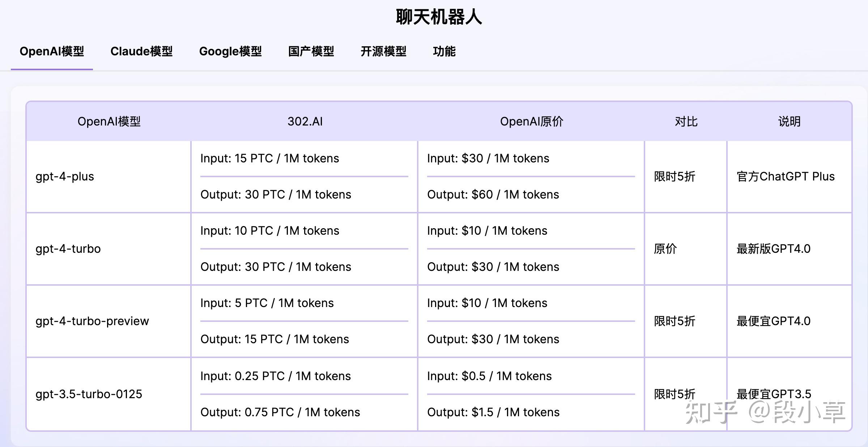Viewport: 868px width, 447px height.
Task: Click the 对比 column header
Action: click(x=685, y=122)
